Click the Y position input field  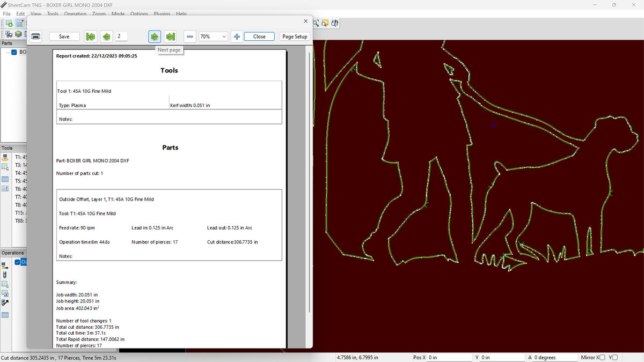[x=502, y=357]
